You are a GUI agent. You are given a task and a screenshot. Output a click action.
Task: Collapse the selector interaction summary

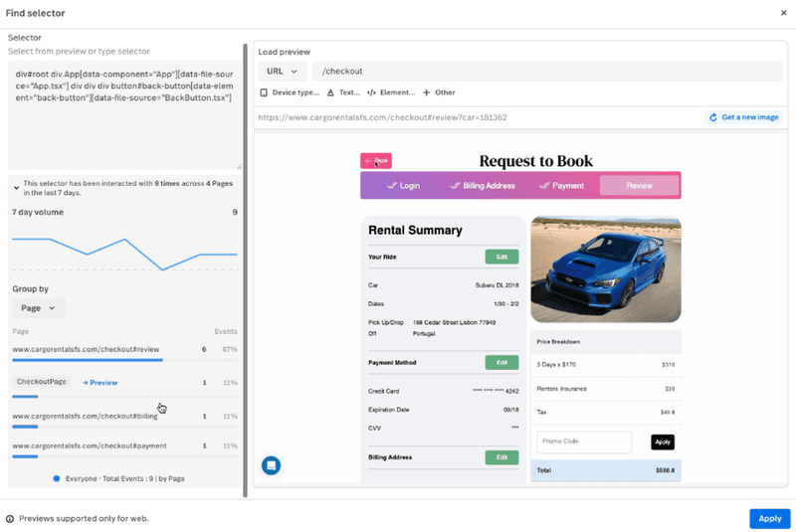[16, 187]
